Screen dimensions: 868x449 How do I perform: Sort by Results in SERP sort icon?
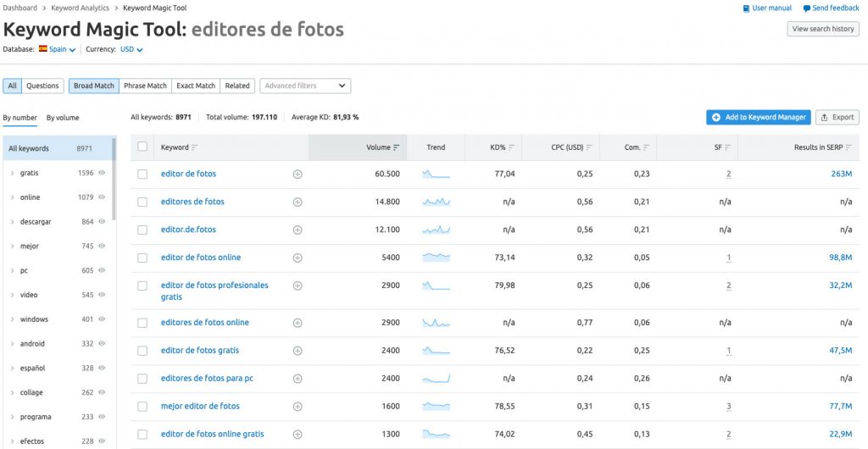(849, 147)
